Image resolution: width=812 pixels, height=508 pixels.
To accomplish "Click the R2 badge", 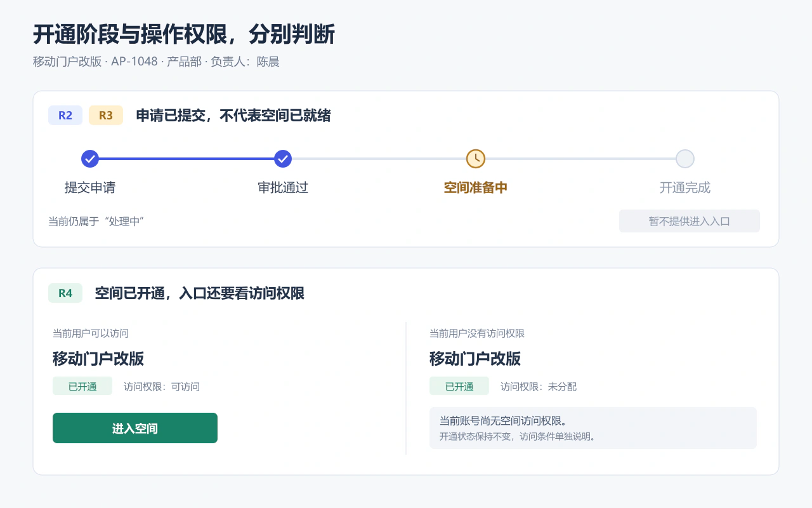I will coord(65,116).
